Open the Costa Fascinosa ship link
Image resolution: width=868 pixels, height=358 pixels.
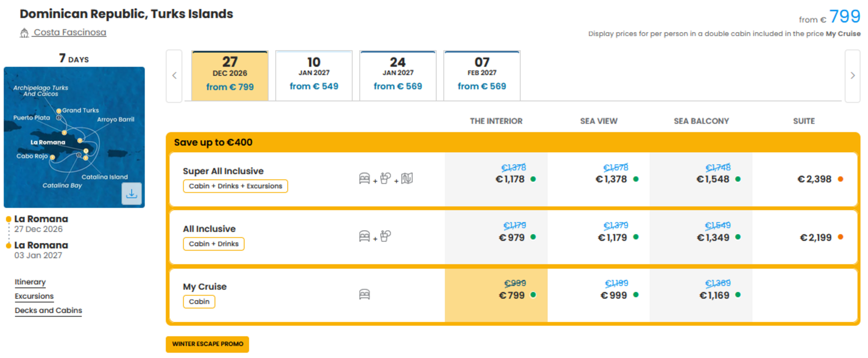(70, 32)
